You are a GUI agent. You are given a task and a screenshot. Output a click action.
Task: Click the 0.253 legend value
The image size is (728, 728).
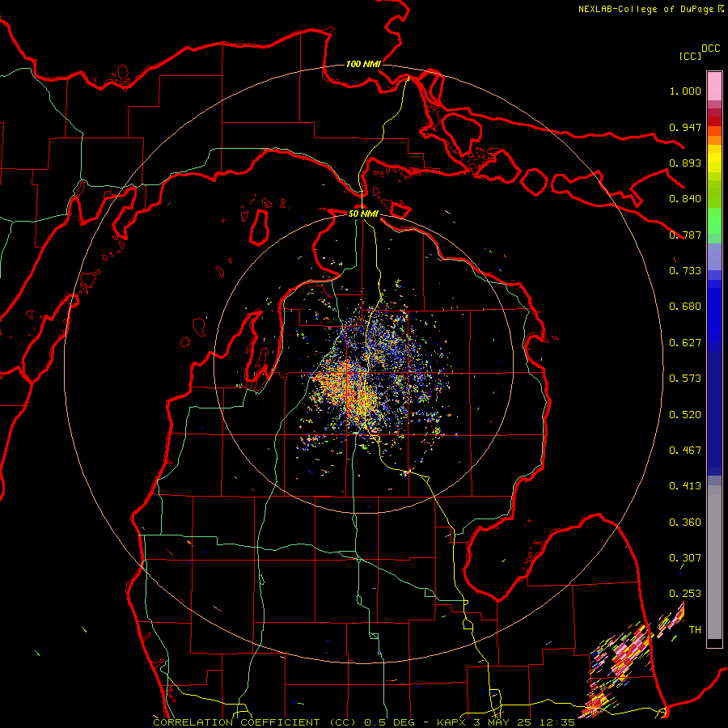pos(685,594)
